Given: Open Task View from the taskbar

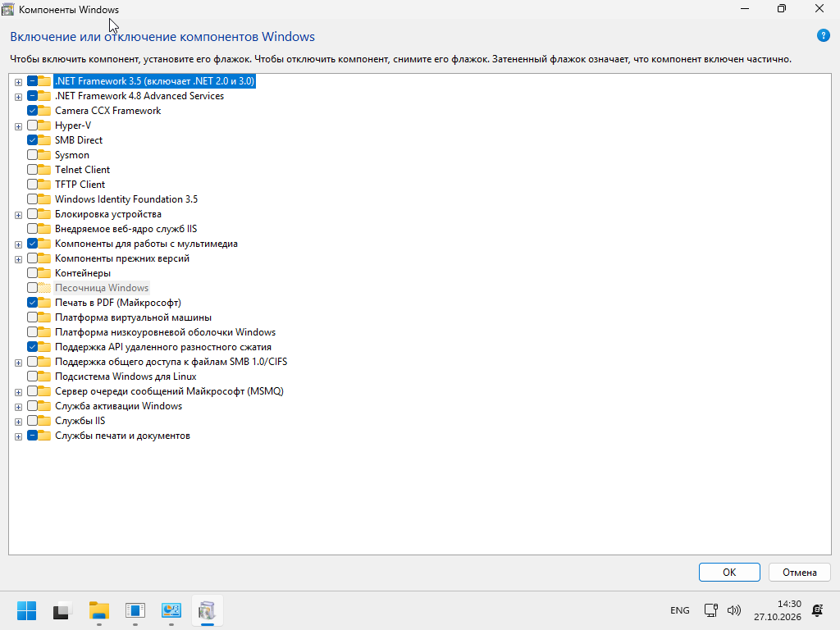Looking at the screenshot, I should 62,610.
